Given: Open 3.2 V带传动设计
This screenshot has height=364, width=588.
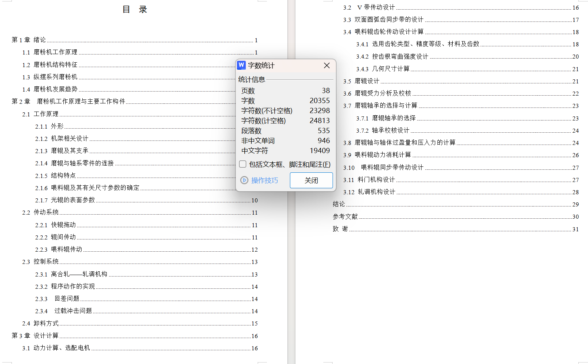Looking at the screenshot, I should 461,7.
